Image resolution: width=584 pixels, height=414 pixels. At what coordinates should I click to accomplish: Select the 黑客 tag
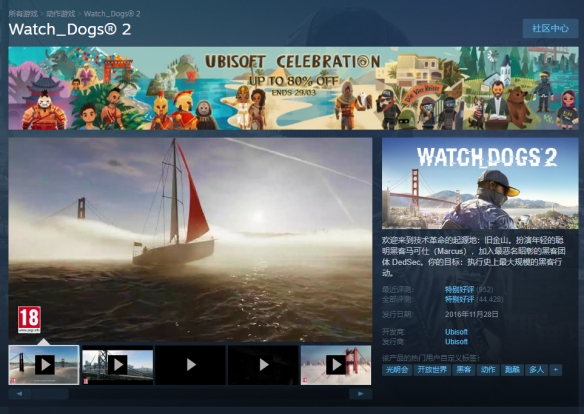tap(464, 370)
